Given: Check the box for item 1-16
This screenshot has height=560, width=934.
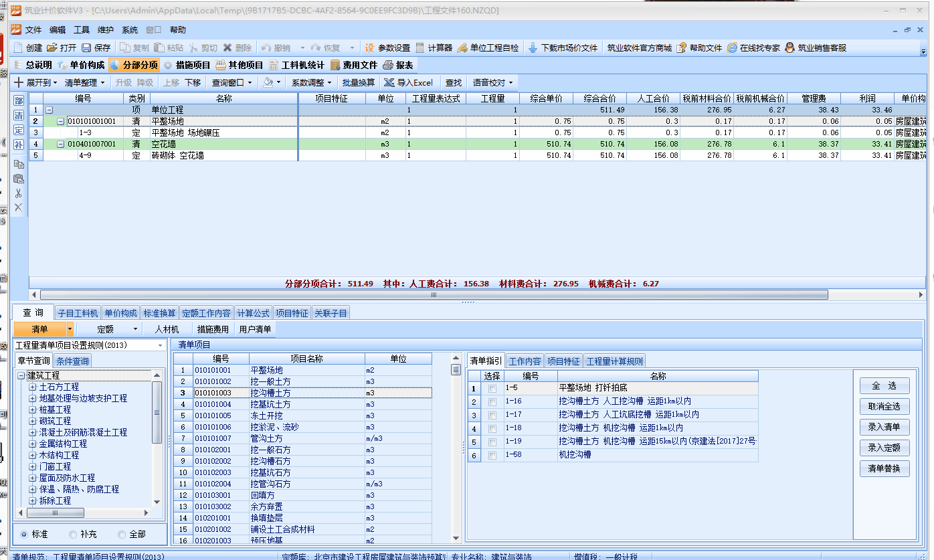Looking at the screenshot, I should [492, 402].
